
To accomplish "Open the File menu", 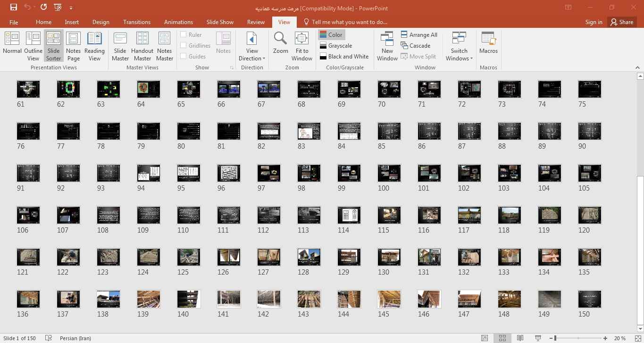I will click(14, 22).
